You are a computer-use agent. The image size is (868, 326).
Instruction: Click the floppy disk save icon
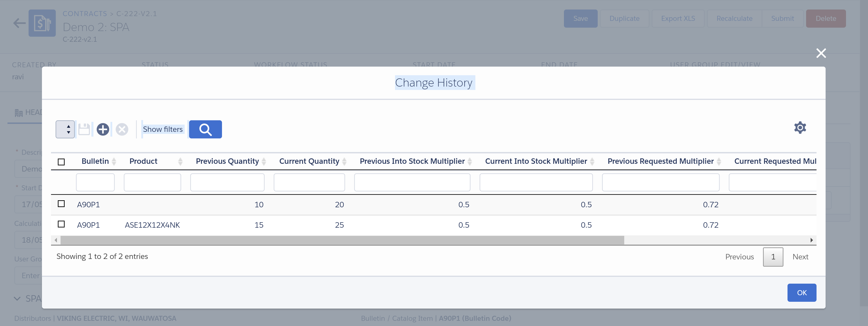pyautogui.click(x=84, y=129)
